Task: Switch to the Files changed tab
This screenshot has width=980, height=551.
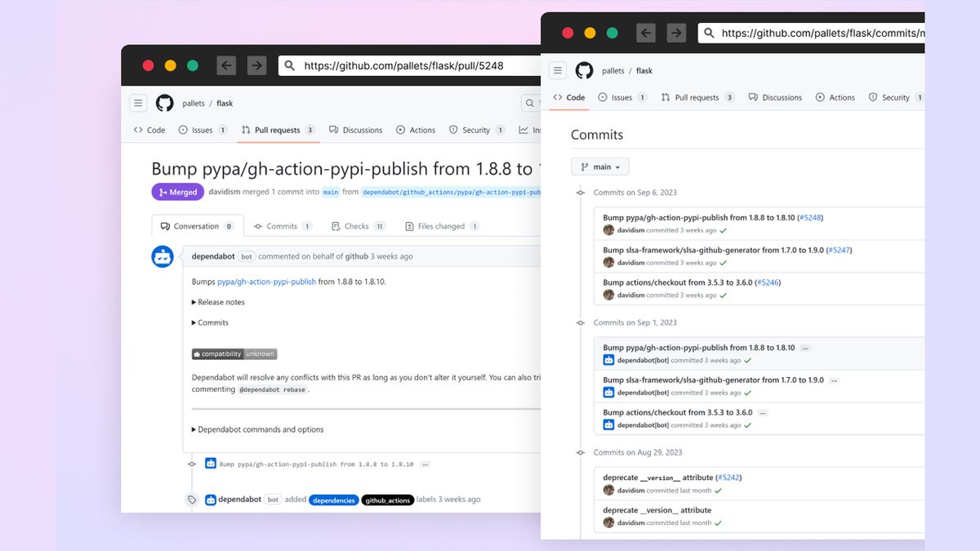Action: click(x=442, y=225)
